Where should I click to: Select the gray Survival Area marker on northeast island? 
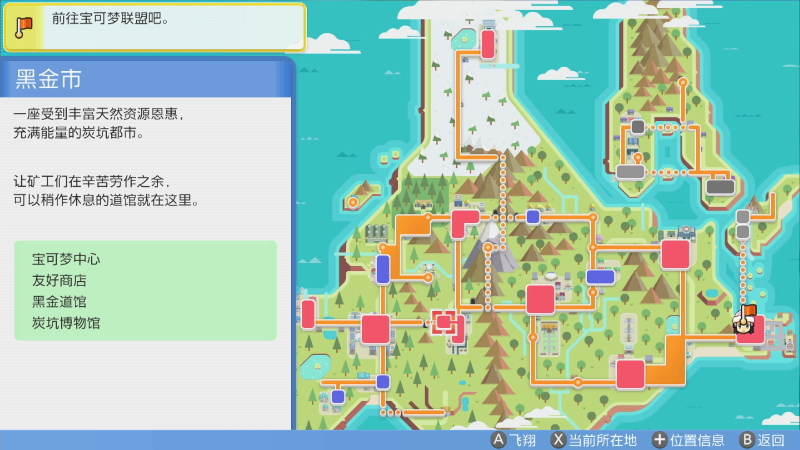coord(638,127)
